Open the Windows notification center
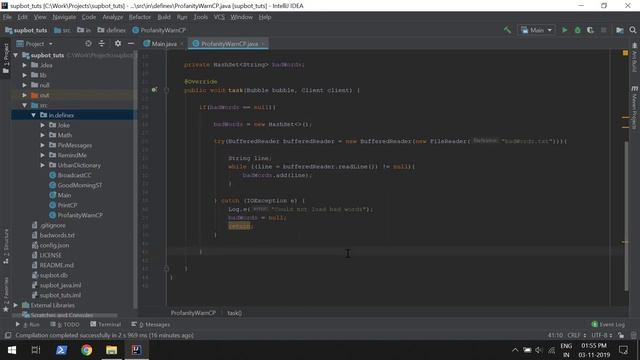Image resolution: width=640 pixels, height=360 pixels. point(623,350)
